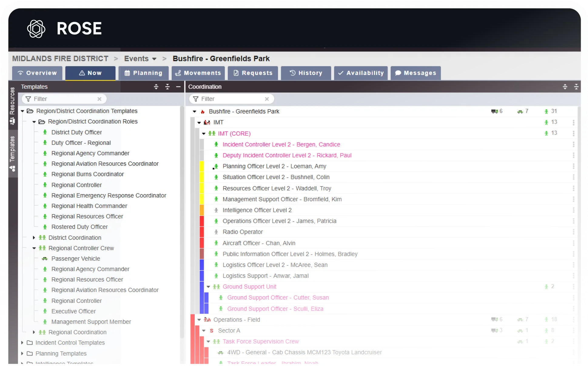Collapse the IMT (CORE) tree node
The width and height of the screenshot is (588, 371).
click(203, 134)
